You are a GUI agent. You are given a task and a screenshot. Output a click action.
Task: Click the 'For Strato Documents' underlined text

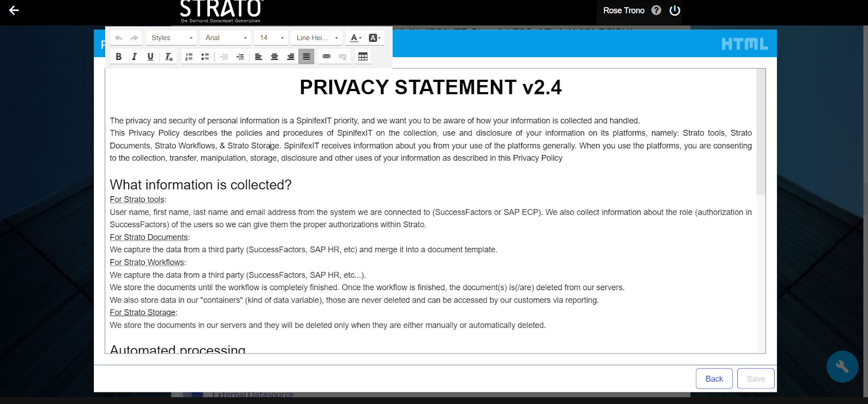tap(149, 238)
